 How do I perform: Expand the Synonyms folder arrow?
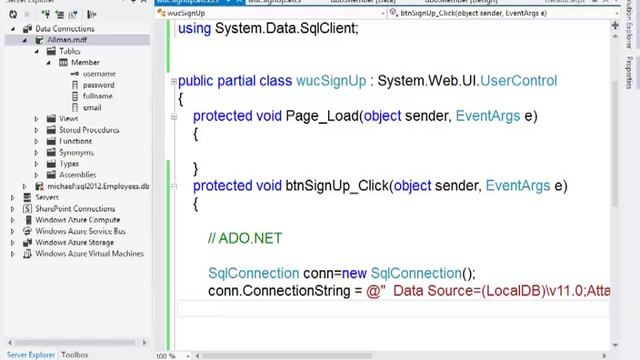tap(36, 152)
